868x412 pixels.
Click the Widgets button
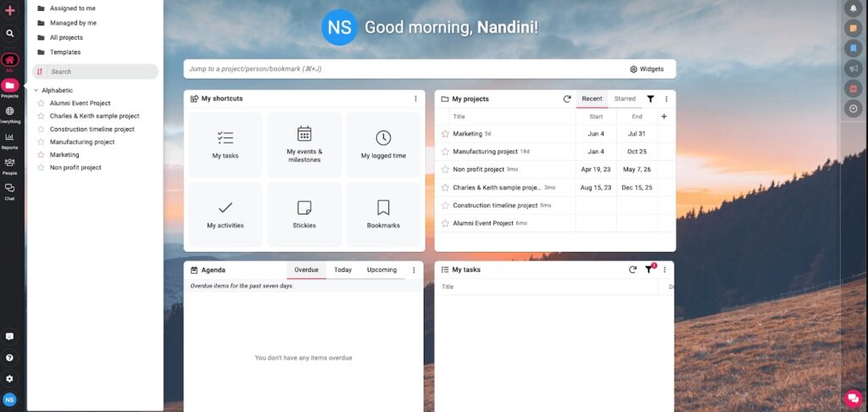pyautogui.click(x=647, y=69)
